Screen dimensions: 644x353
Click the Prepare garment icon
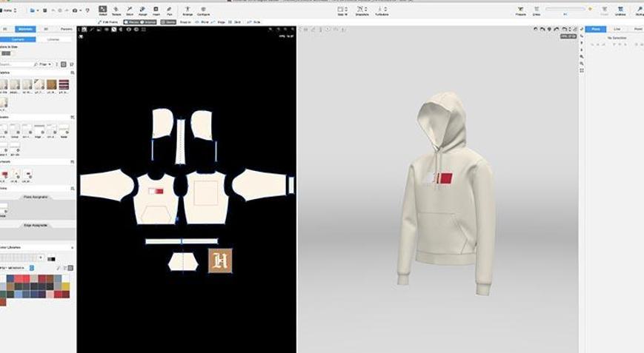point(520,10)
